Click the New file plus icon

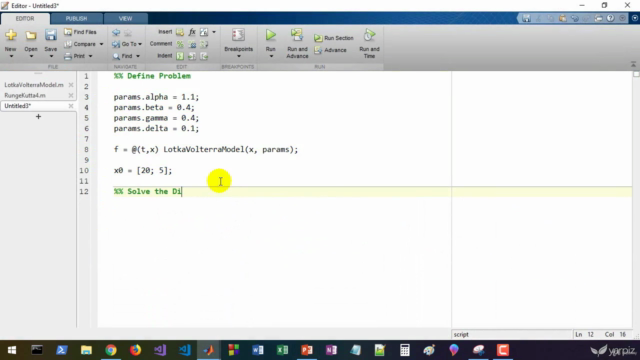tap(11, 35)
